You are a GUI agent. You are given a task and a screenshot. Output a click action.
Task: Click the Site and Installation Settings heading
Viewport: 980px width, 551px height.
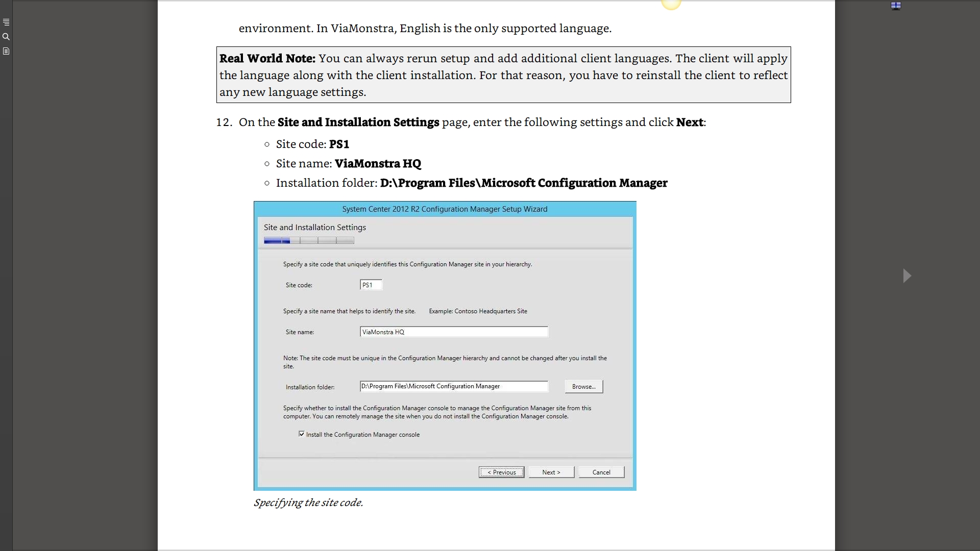pos(314,228)
